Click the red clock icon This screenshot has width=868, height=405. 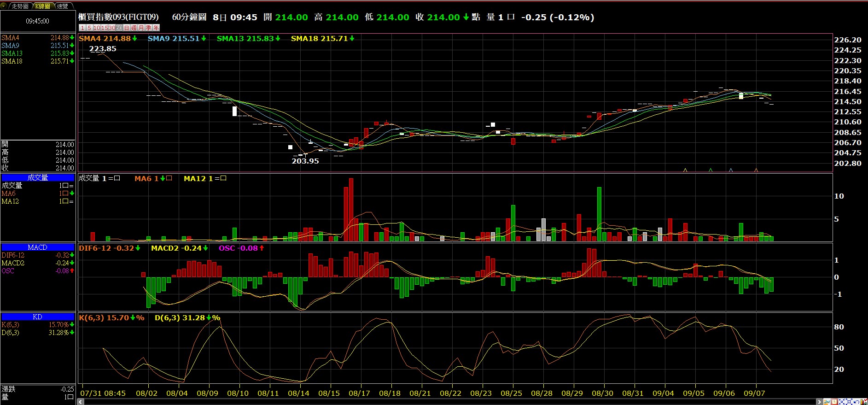coord(834,402)
